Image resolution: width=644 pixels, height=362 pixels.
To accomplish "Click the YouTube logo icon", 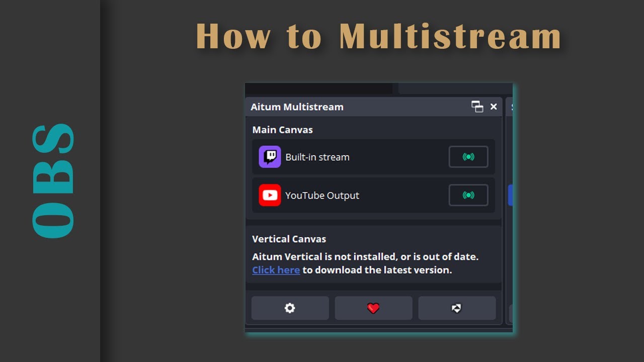I will point(270,195).
